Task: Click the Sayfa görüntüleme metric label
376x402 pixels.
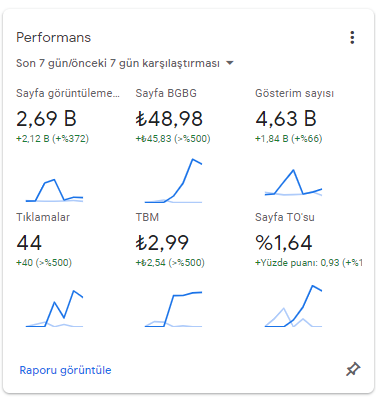Action: pos(68,93)
